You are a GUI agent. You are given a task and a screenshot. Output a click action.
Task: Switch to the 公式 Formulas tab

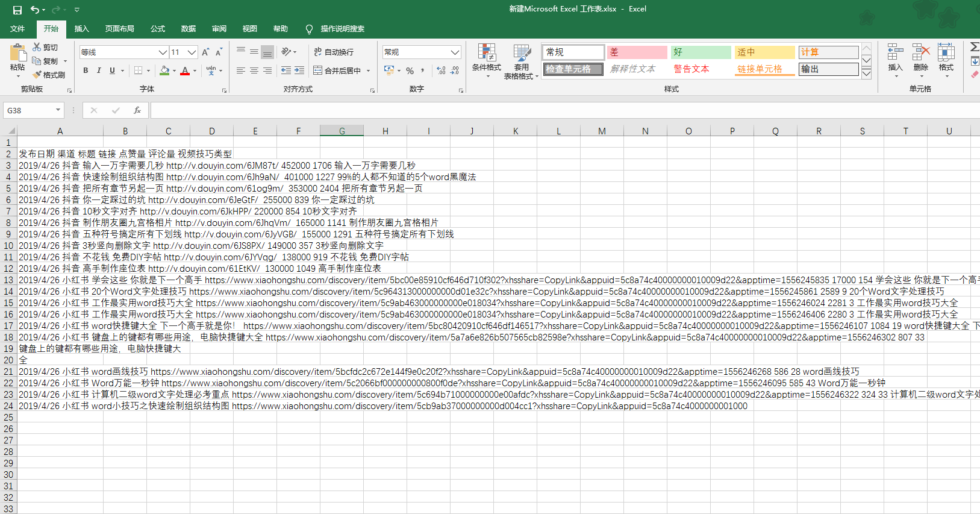pyautogui.click(x=158, y=29)
